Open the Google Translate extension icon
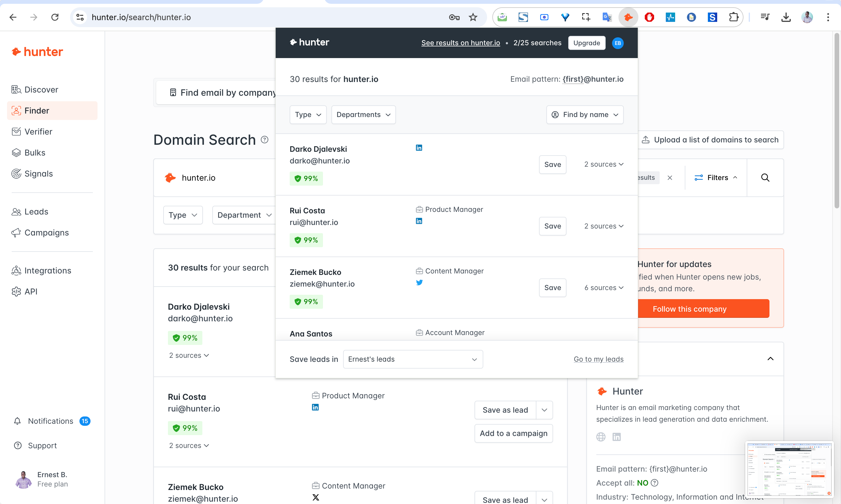 pyautogui.click(x=607, y=17)
